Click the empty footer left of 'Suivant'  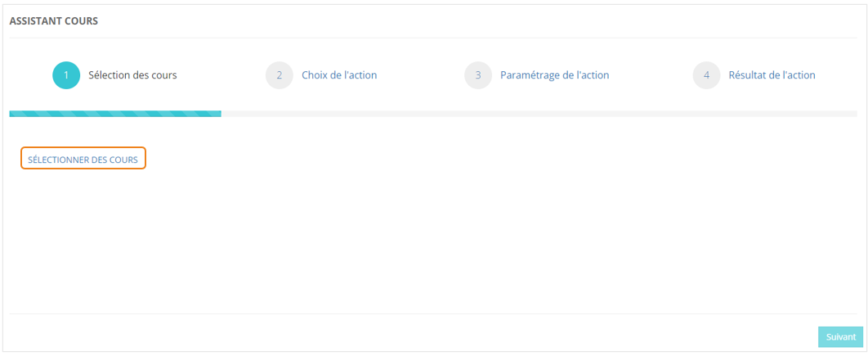pos(409,337)
